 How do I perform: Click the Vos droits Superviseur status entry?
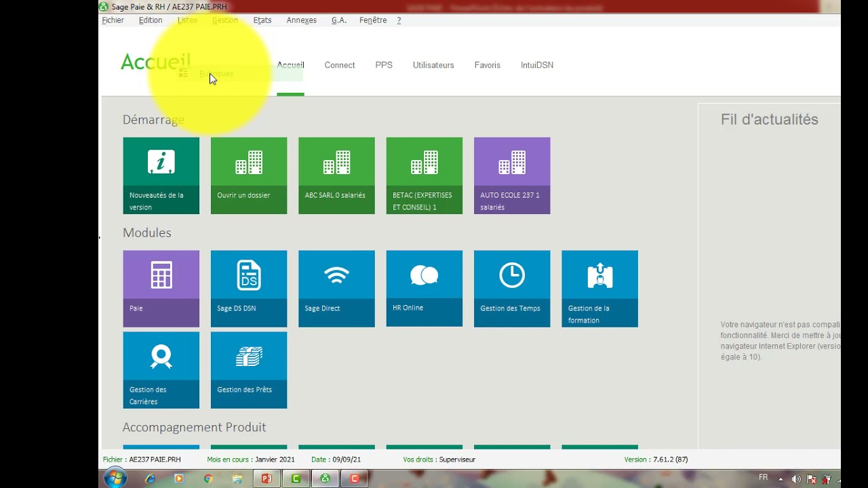point(439,460)
